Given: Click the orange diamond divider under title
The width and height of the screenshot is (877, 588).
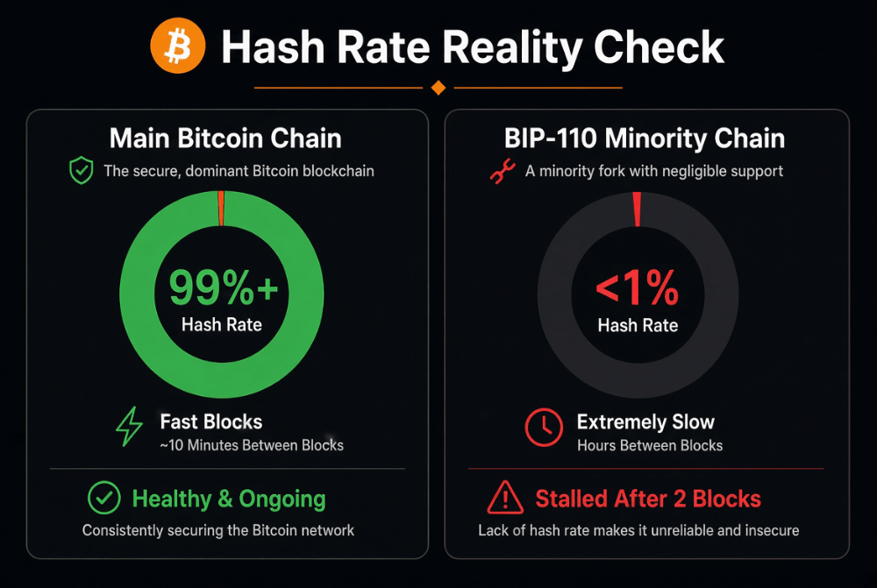Looking at the screenshot, I should (438, 88).
